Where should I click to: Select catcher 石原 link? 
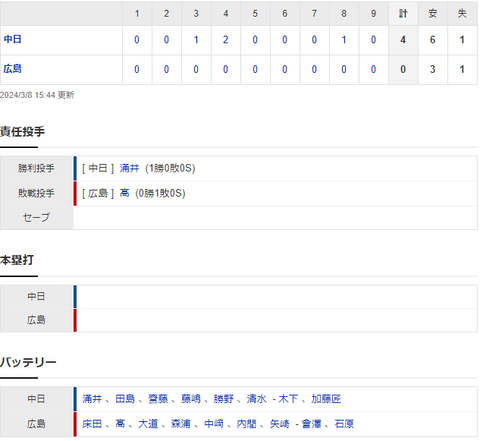pyautogui.click(x=344, y=424)
